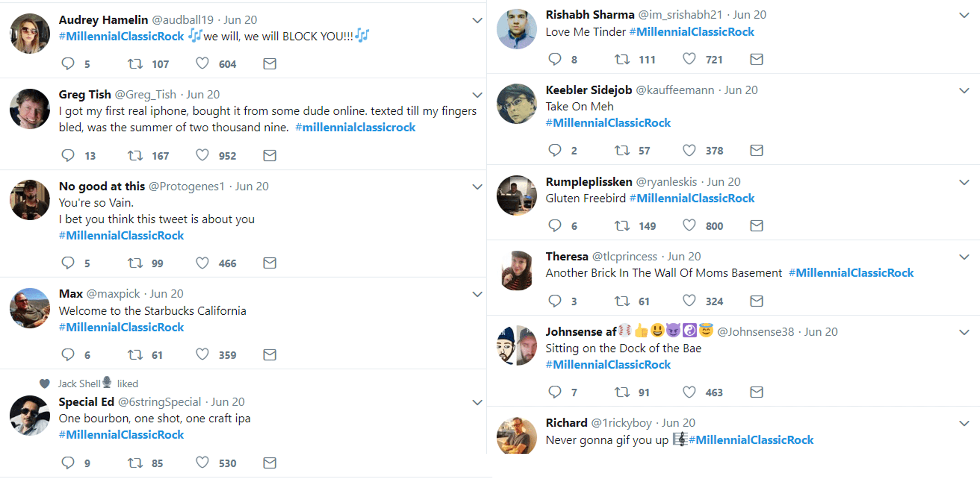Open chevron menu on Richard's tweet
This screenshot has height=479, width=980.
(x=964, y=424)
